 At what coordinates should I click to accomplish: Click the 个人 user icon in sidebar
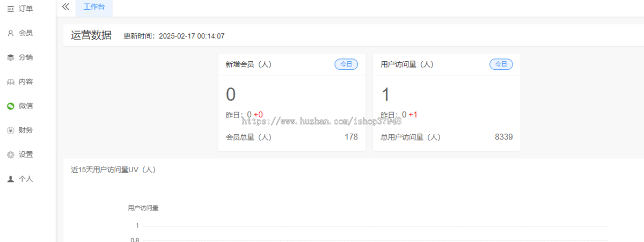(10, 179)
